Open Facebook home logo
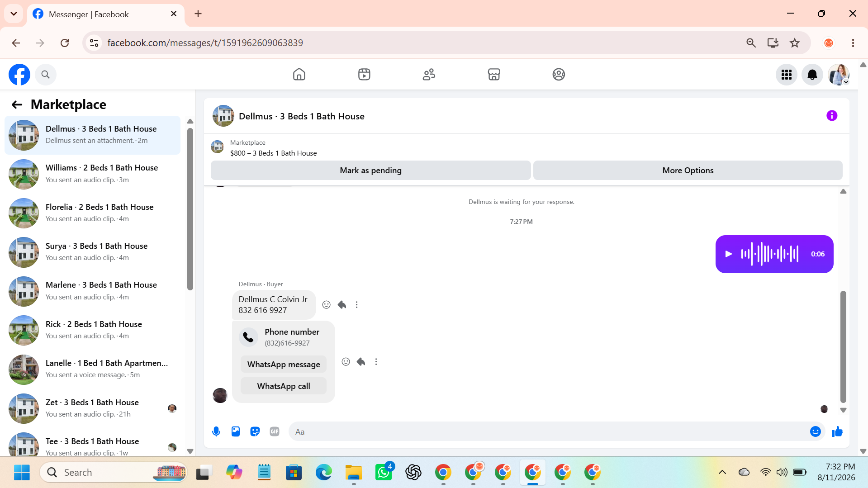 [x=19, y=75]
